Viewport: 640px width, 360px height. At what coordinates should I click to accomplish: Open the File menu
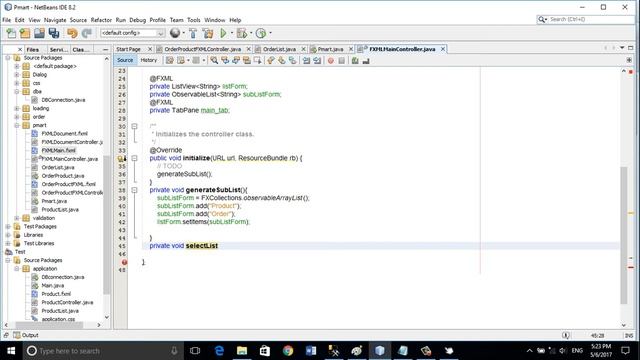(x=7, y=20)
